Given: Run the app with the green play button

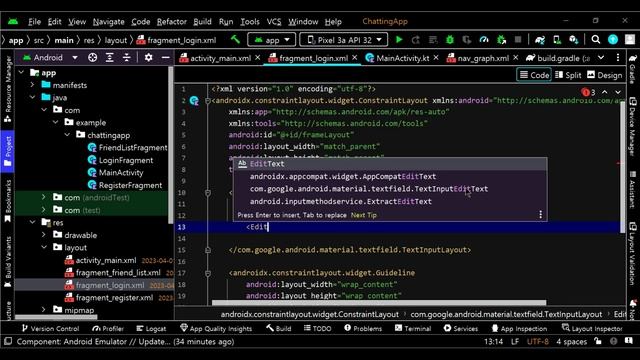Looking at the screenshot, I should 399,40.
